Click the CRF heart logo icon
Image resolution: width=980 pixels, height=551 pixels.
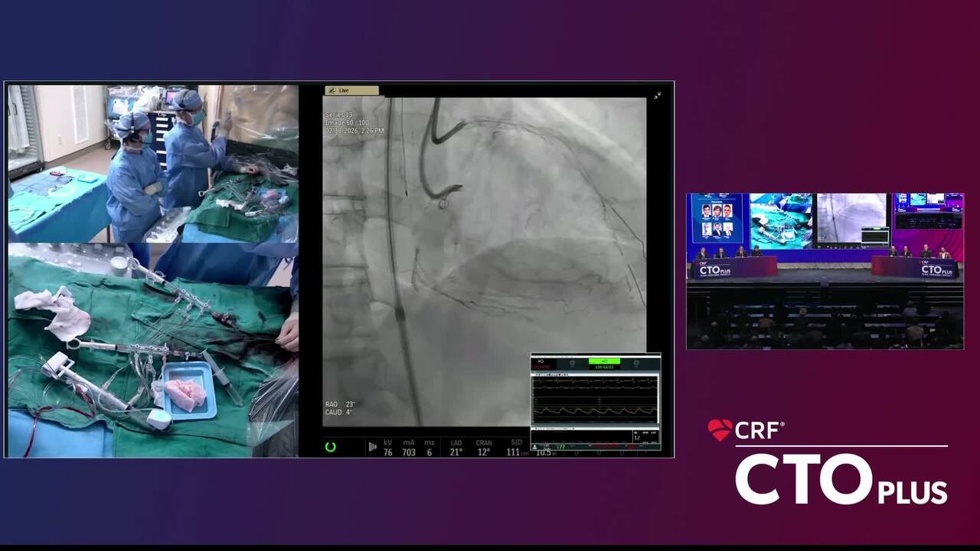coord(720,430)
